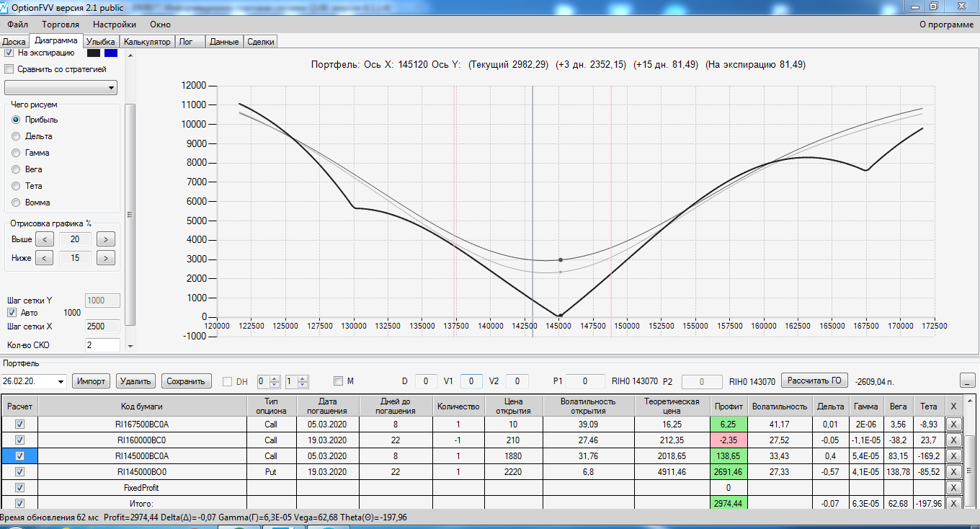Collapse portfolio panel with underscore button
This screenshot has height=529, width=980.
pos(968,381)
